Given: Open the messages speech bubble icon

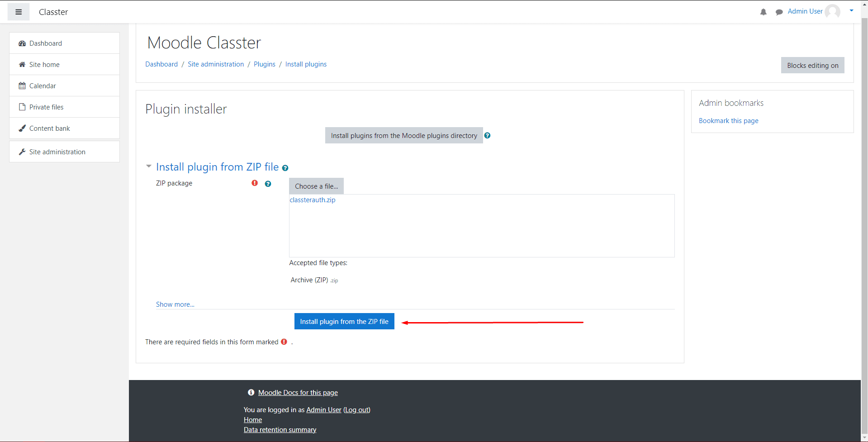Looking at the screenshot, I should tap(779, 12).
